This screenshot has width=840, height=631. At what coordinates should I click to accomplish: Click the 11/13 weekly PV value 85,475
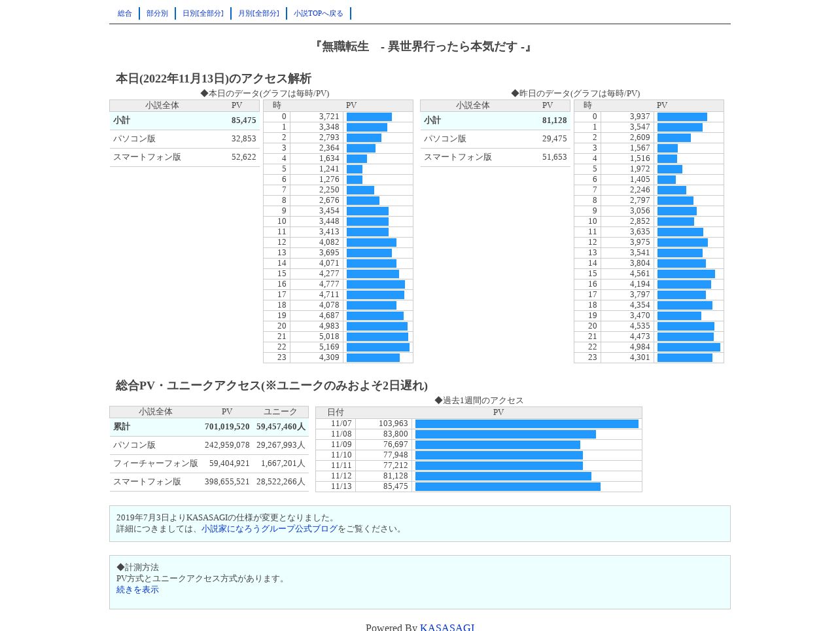click(x=395, y=487)
